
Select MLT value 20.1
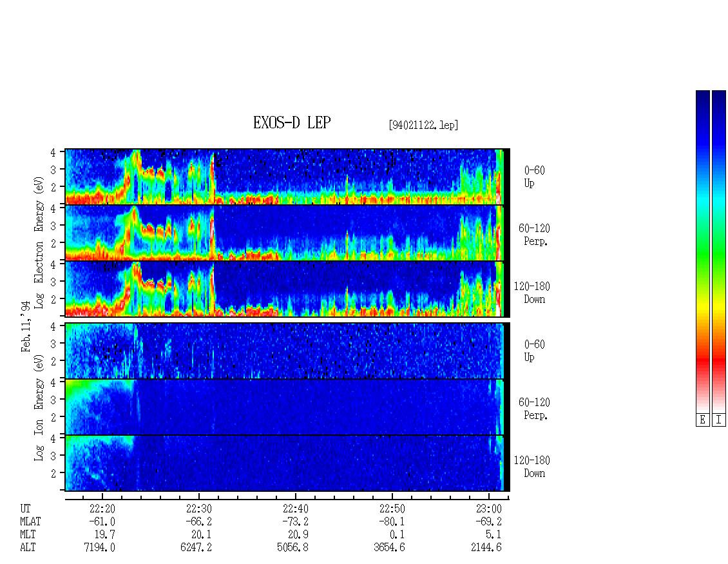click(x=202, y=535)
